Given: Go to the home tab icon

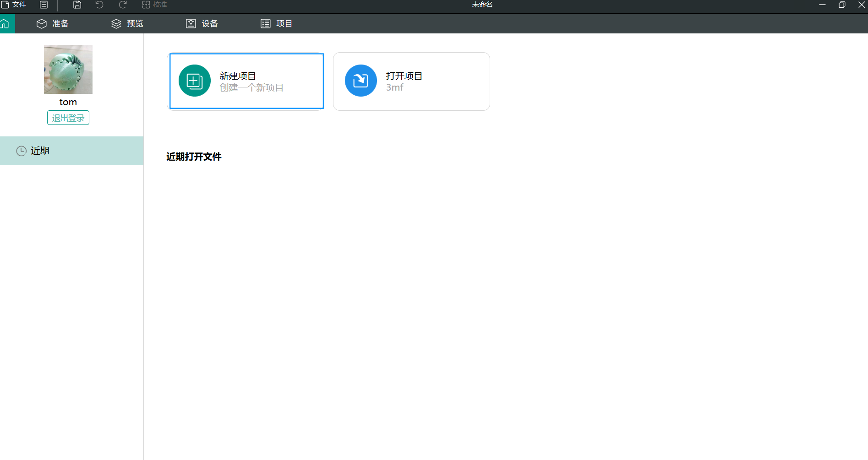Looking at the screenshot, I should pyautogui.click(x=5, y=23).
